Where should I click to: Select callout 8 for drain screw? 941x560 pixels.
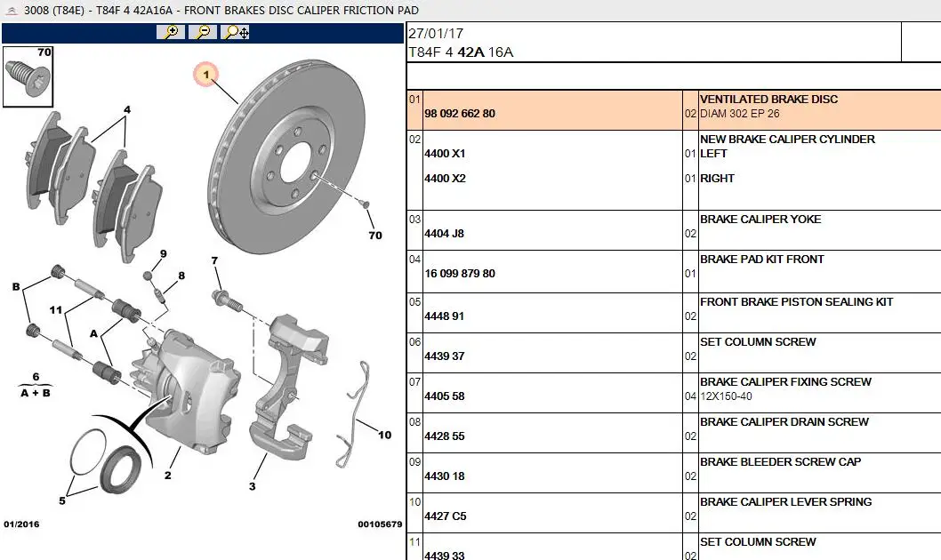pos(181,276)
